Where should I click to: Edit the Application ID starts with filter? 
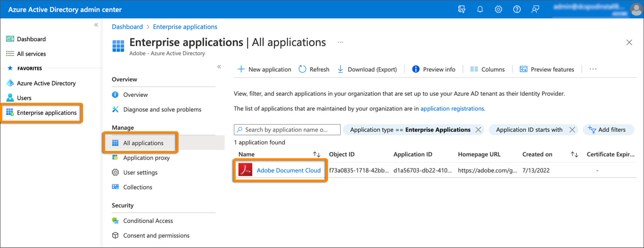coord(529,130)
